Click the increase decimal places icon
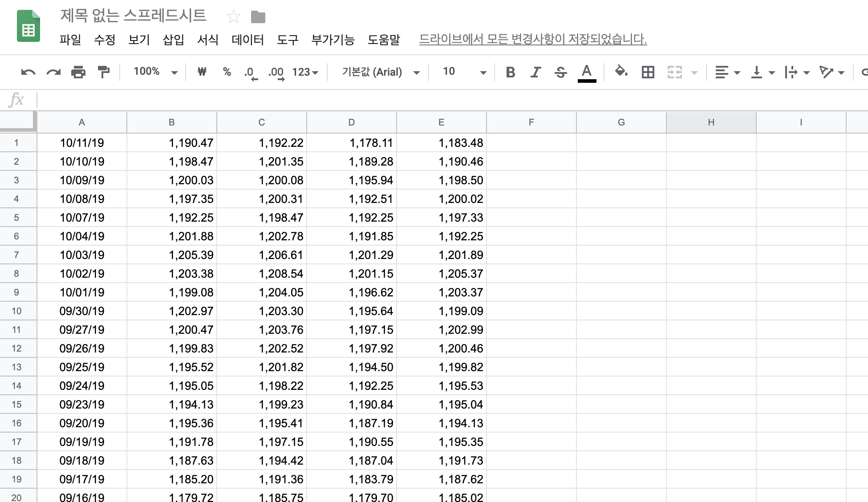Screen dimensions: 868x502 click(x=276, y=73)
